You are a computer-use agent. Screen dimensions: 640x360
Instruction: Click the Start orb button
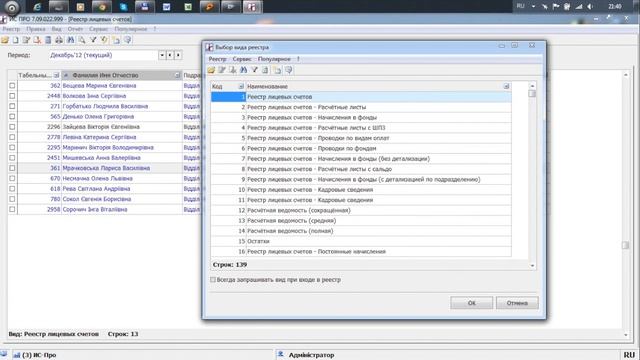click(x=12, y=7)
